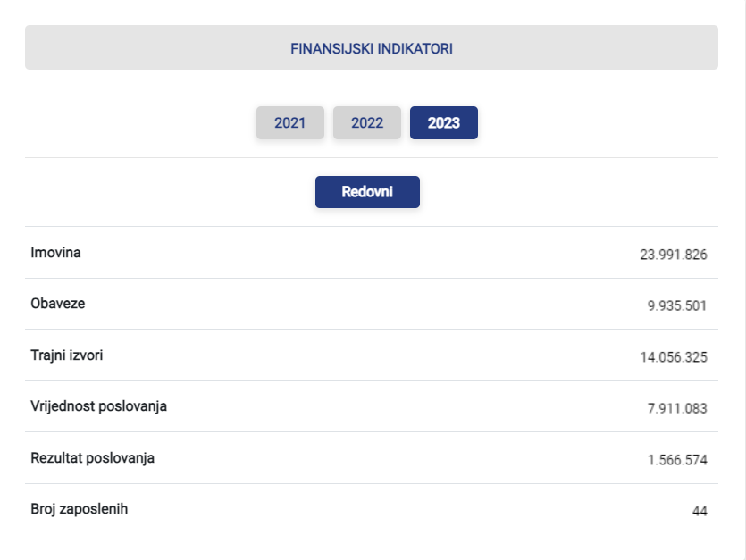Click the Imovina row label
746x560 pixels.
[x=55, y=253]
